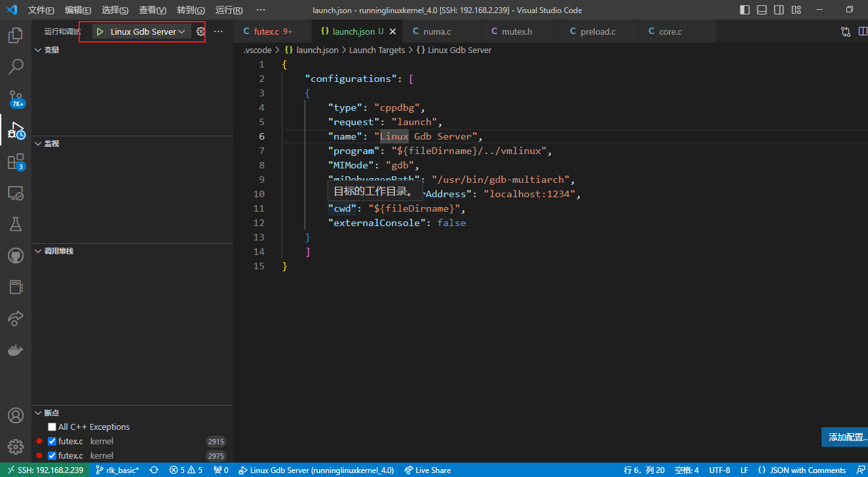Uncheck the futex.c breakpoint at line 2975
The width and height of the screenshot is (868, 477).
click(x=52, y=455)
